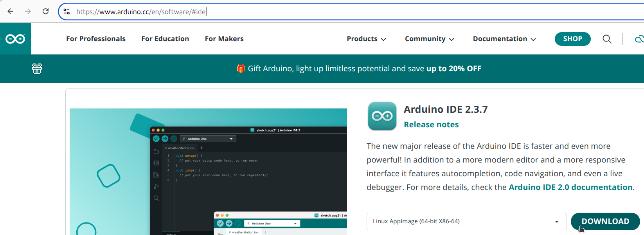Open the For Professionals section

click(96, 39)
